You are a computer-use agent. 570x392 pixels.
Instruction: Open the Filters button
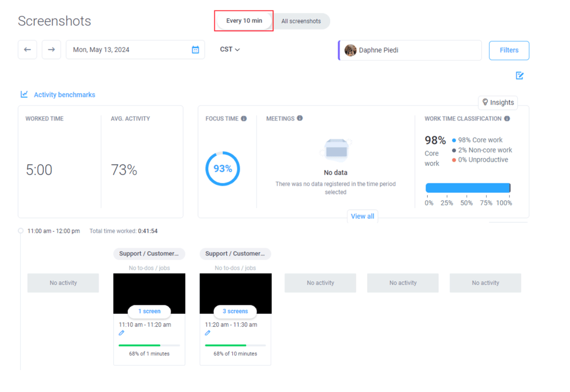509,50
